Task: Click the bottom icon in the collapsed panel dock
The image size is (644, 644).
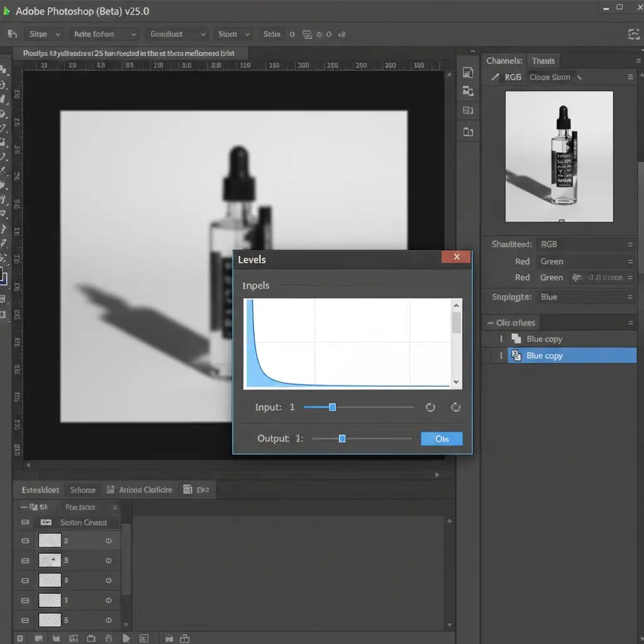Action: pyautogui.click(x=468, y=131)
